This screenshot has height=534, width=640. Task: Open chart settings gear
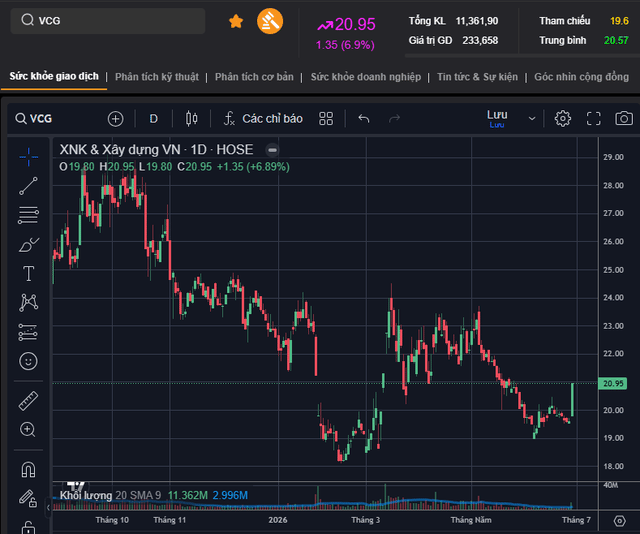[562, 119]
